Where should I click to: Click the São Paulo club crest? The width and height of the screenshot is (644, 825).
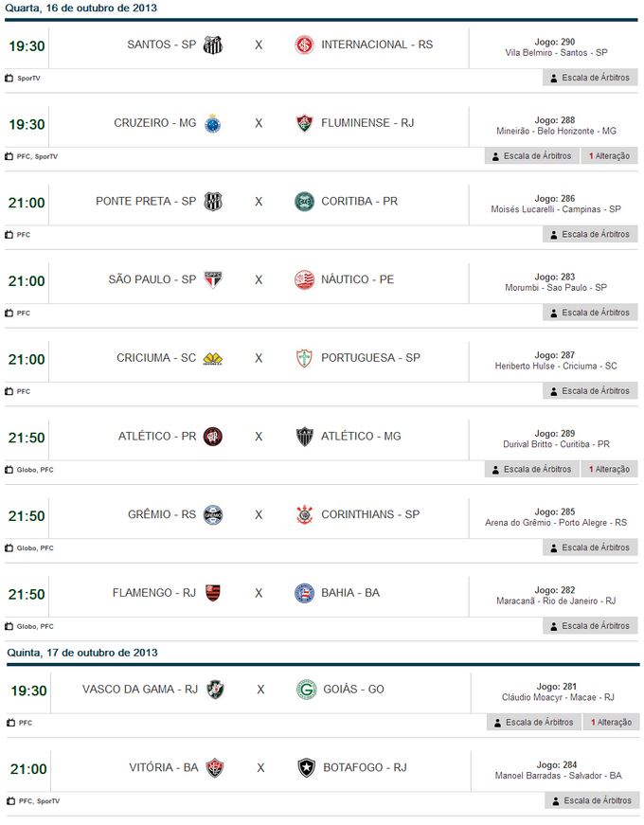213,279
